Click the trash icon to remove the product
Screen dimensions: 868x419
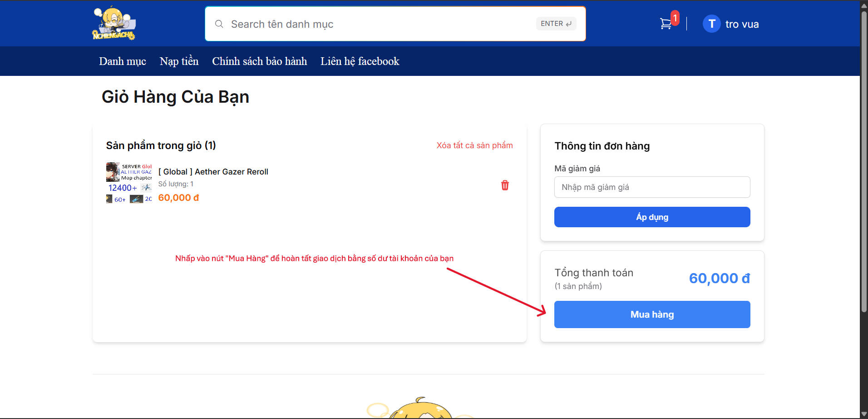pos(505,185)
